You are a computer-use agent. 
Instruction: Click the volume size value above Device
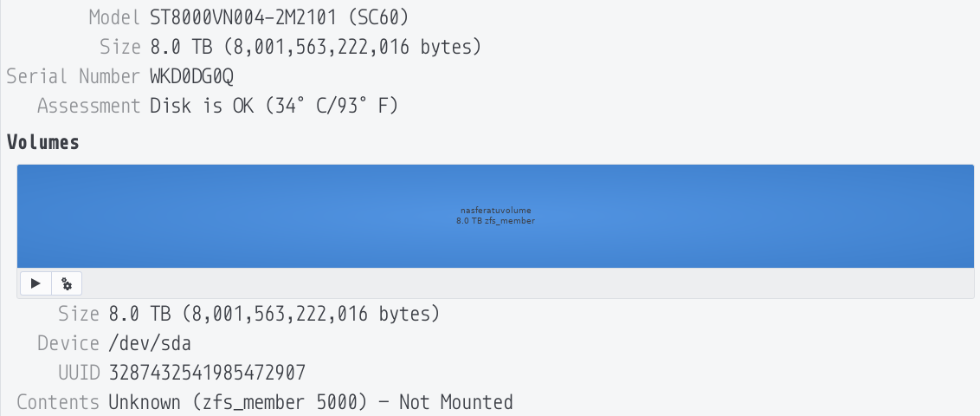coord(274,314)
